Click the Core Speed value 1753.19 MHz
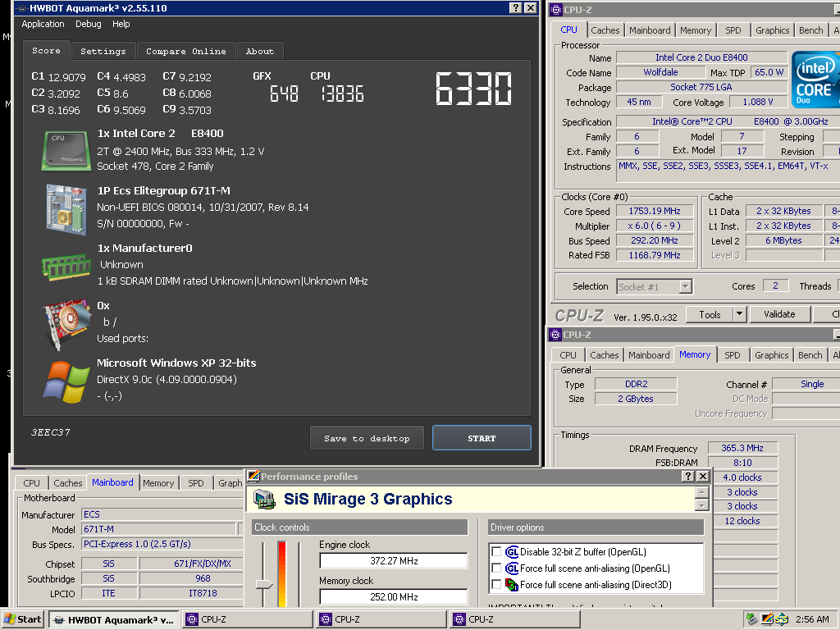 tap(654, 211)
